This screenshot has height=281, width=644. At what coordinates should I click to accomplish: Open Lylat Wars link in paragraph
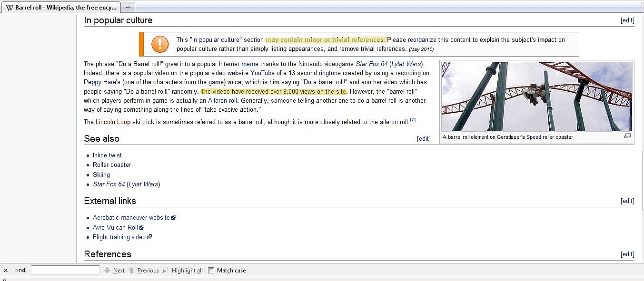(406, 64)
